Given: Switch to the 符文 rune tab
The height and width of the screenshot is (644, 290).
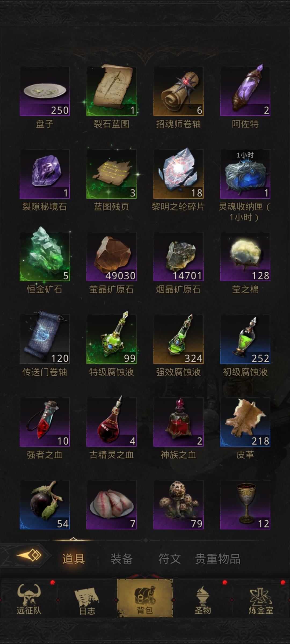Looking at the screenshot, I should (x=169, y=559).
